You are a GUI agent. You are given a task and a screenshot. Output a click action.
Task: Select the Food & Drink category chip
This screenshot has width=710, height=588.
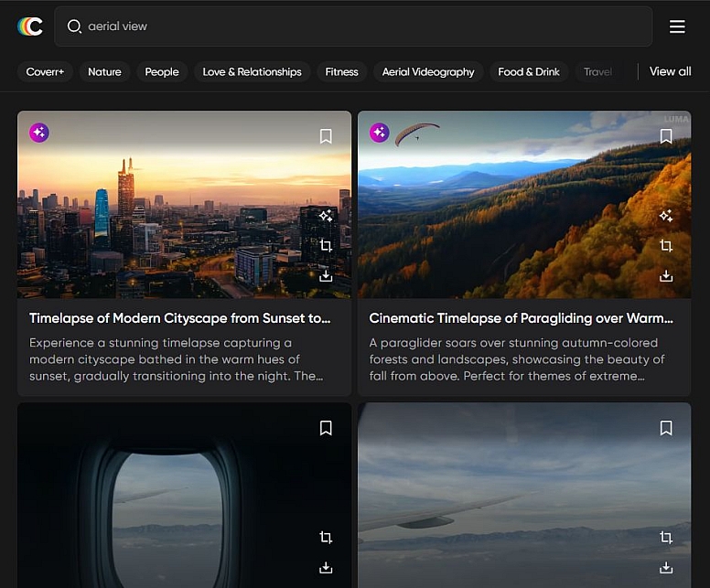coord(529,71)
